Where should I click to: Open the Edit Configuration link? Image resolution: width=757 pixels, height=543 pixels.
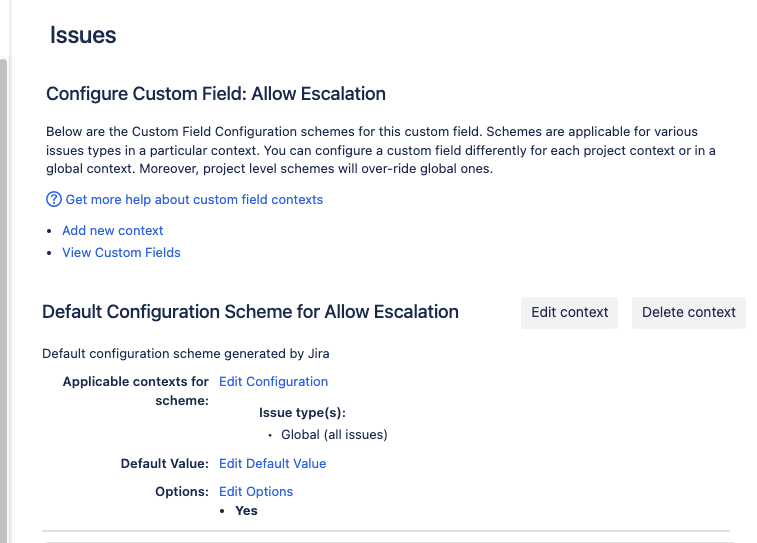[x=273, y=381]
